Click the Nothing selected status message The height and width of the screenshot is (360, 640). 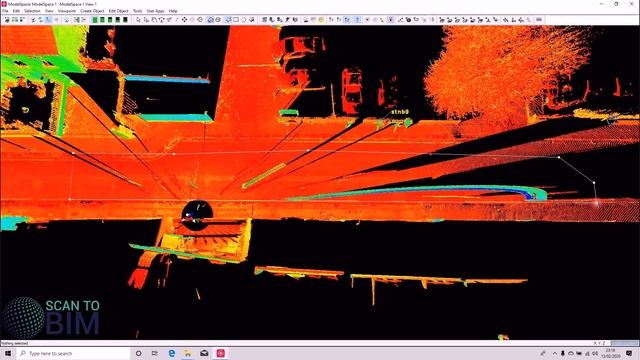point(15,343)
